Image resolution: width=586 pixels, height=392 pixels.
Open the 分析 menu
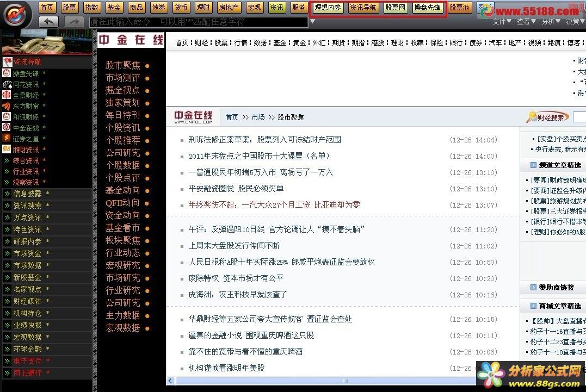pyautogui.click(x=551, y=22)
